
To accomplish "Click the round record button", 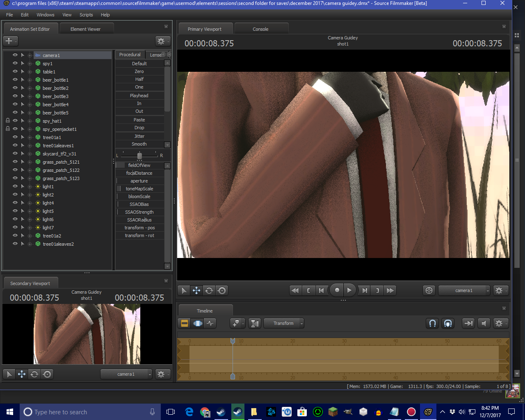I will point(337,290).
